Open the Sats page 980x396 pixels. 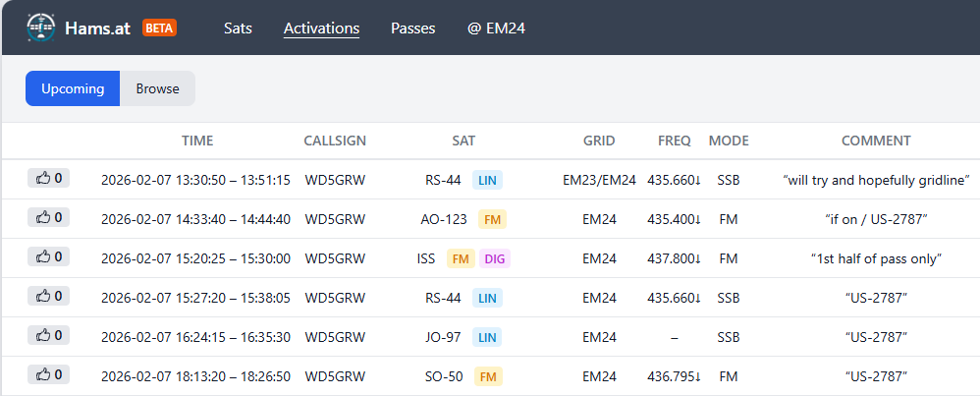tap(238, 28)
